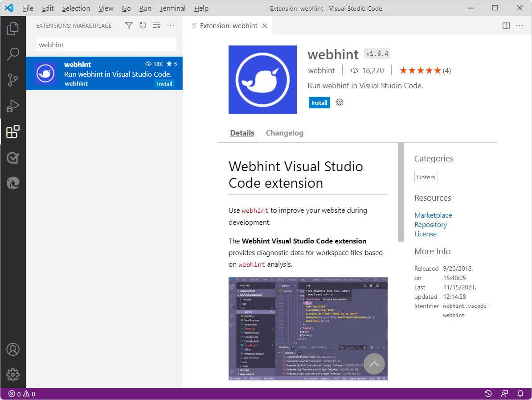Click the Split Editor Right icon

(x=506, y=25)
